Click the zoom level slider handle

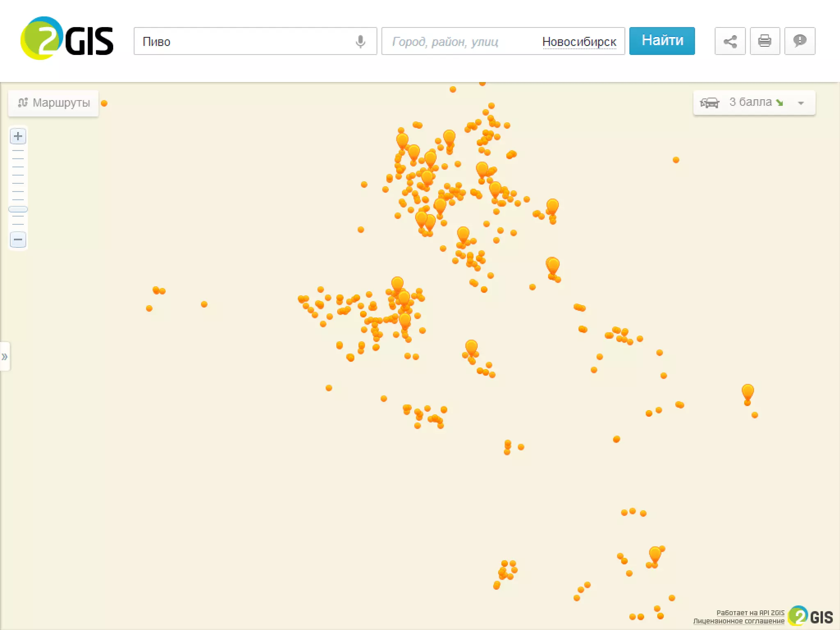[x=18, y=209]
